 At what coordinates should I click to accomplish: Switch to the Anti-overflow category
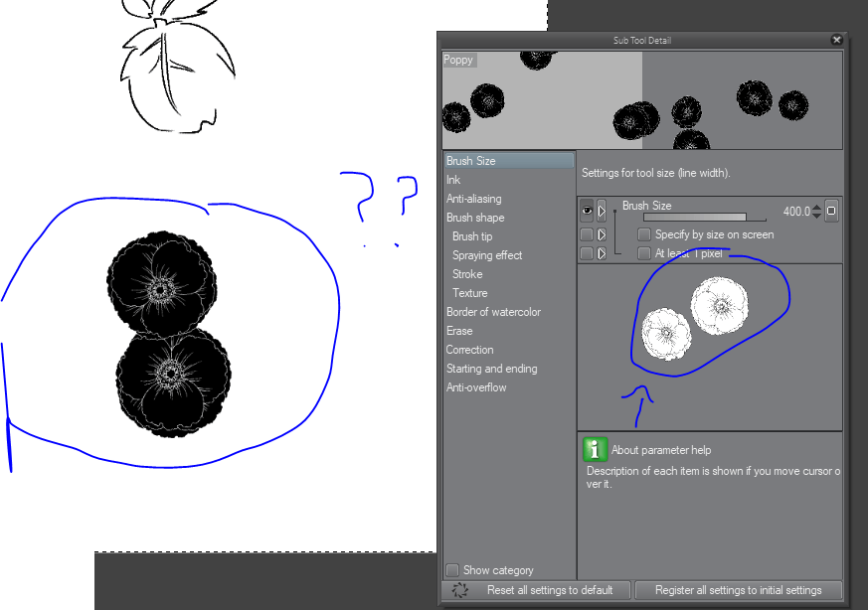(476, 387)
